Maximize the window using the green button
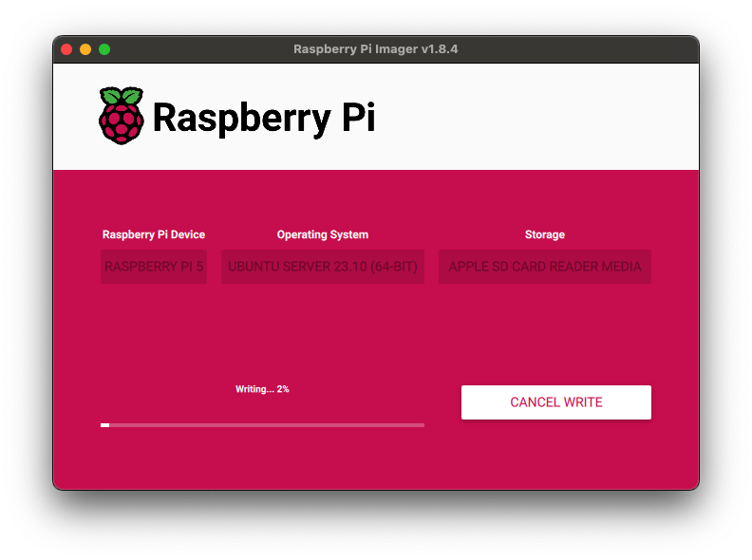The height and width of the screenshot is (560, 752). [104, 49]
